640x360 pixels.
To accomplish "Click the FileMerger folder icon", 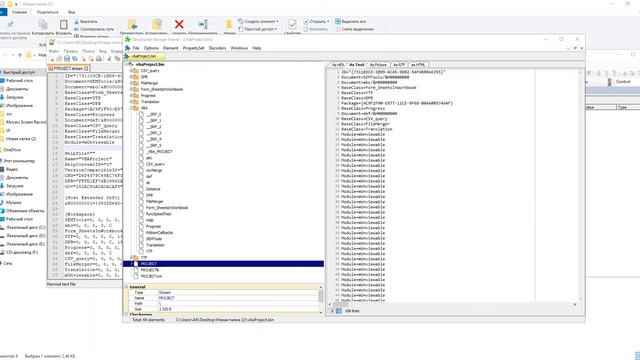I will 136,83.
